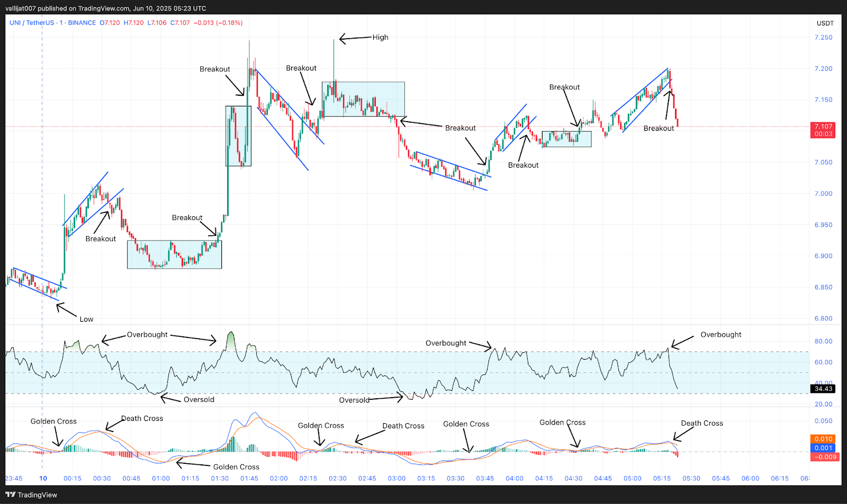Click the 6.950 price axis label

823,225
